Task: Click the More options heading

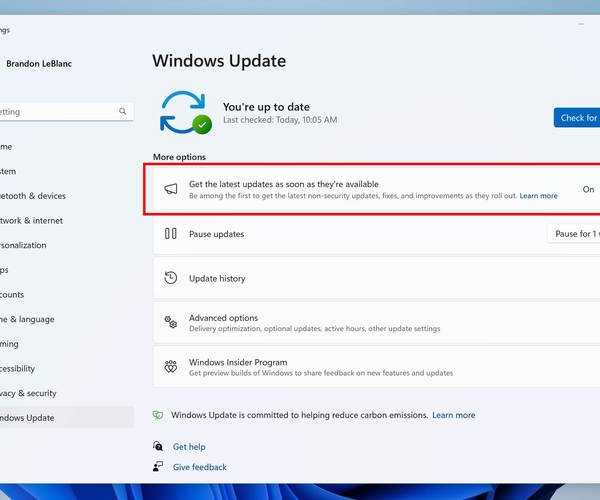Action: 179,157
